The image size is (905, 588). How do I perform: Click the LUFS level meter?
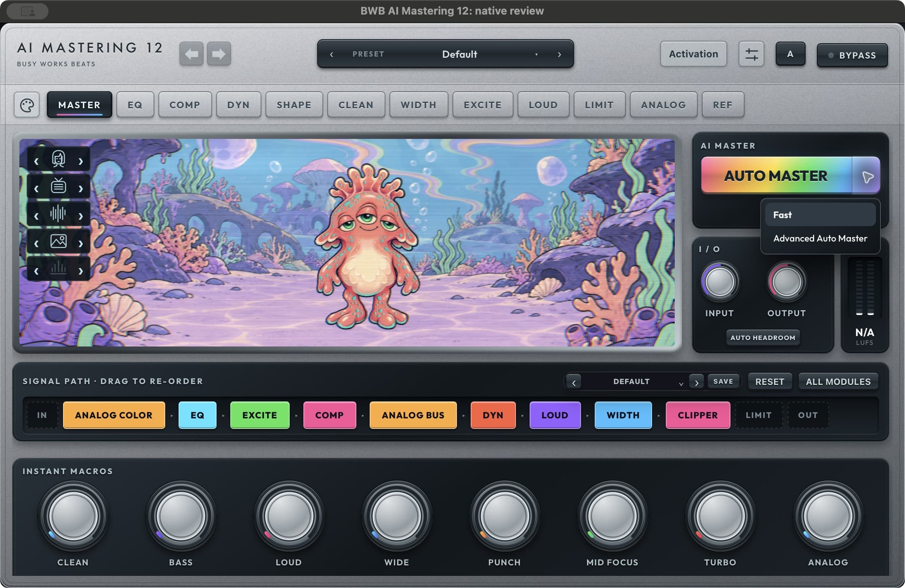click(x=865, y=288)
